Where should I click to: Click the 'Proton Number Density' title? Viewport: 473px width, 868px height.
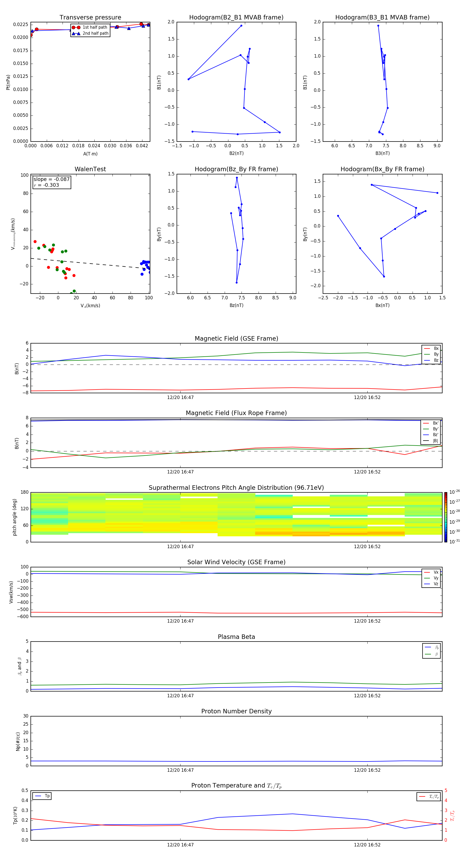pos(236,712)
